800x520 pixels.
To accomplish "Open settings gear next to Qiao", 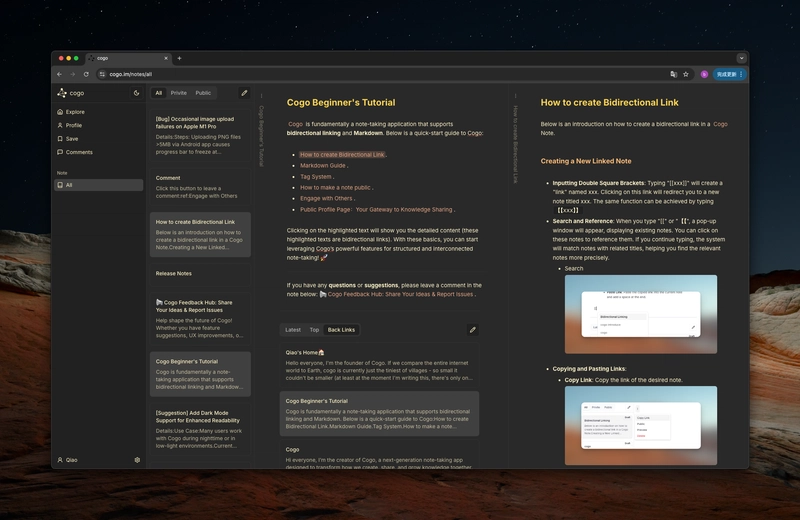I will pyautogui.click(x=137, y=460).
